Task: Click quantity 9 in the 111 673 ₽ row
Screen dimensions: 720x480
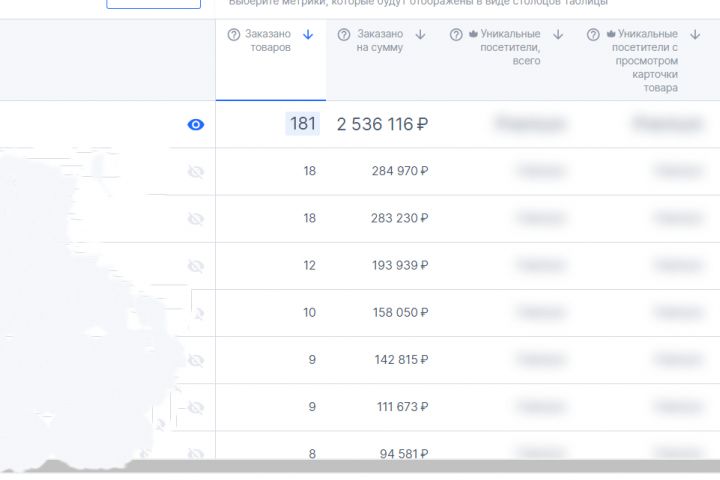Action: pos(312,407)
